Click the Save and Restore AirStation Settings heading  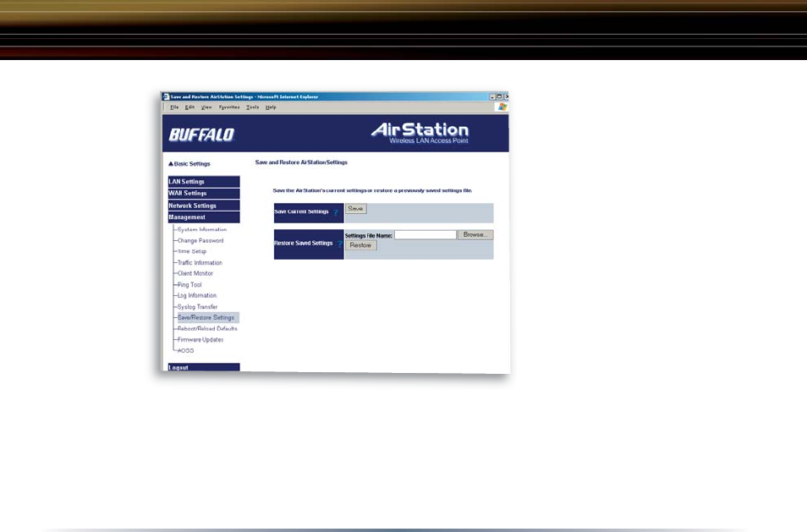tap(301, 162)
